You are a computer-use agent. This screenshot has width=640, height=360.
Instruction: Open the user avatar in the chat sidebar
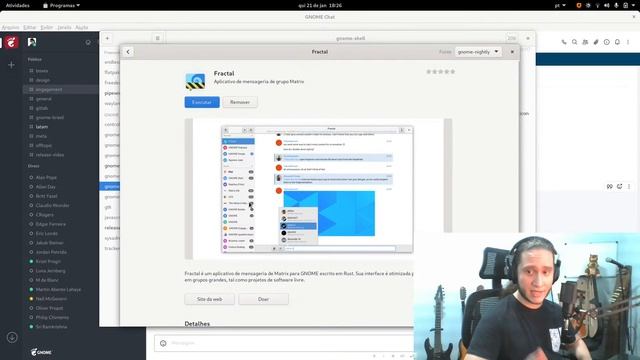click(x=32, y=42)
